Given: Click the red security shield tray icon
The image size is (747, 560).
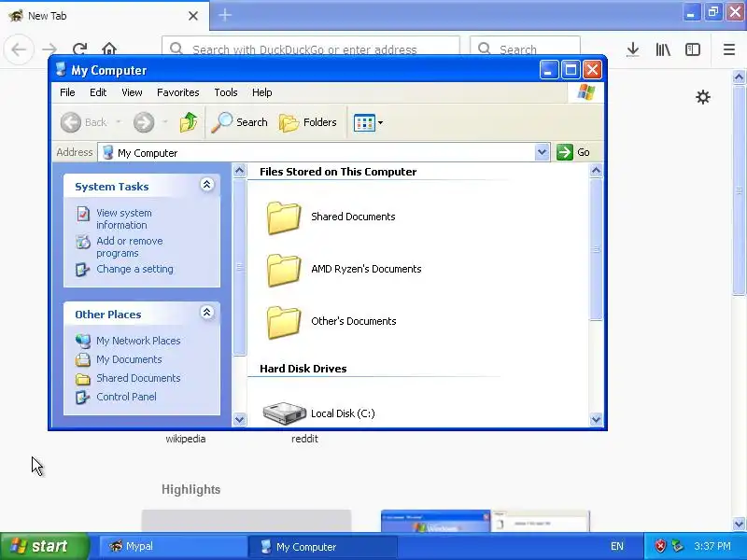Looking at the screenshot, I should 660,546.
